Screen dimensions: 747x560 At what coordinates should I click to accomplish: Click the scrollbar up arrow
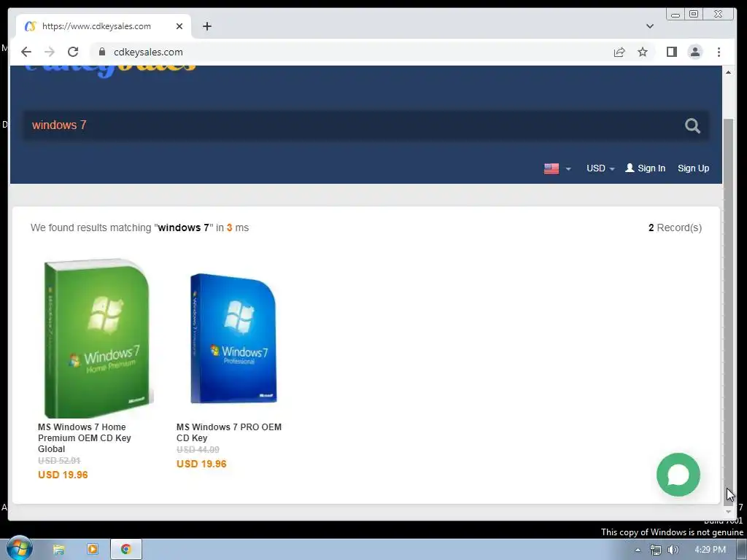pos(728,72)
